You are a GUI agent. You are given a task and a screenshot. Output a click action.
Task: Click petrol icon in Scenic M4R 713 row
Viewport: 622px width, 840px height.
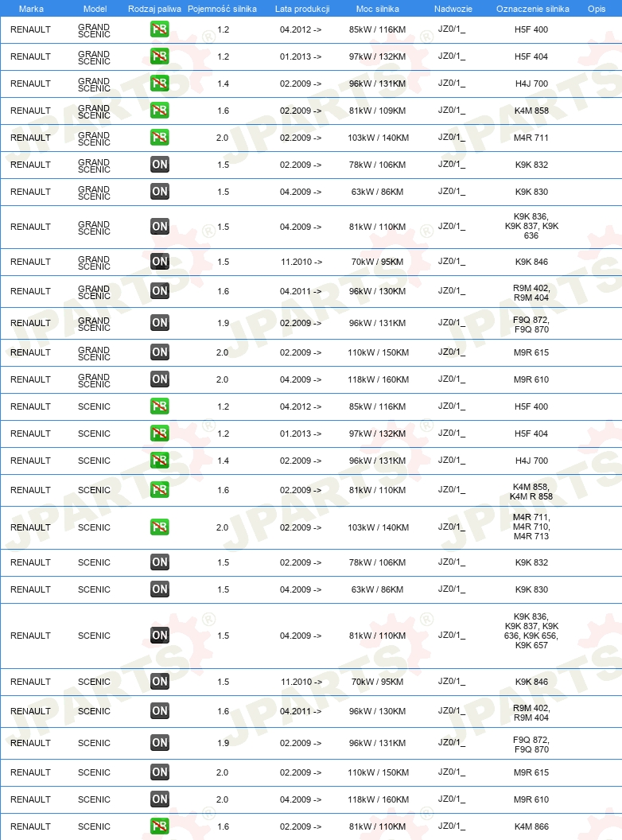(160, 527)
